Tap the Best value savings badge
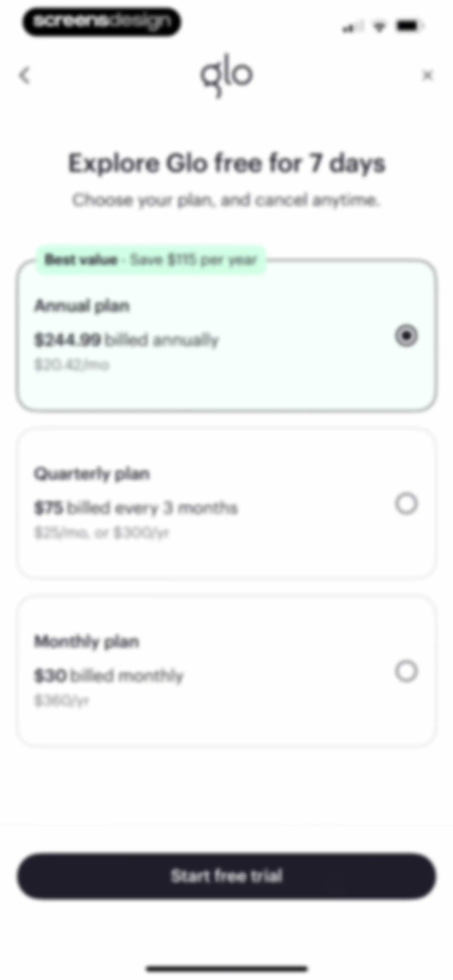This screenshot has width=453, height=980. coord(151,260)
